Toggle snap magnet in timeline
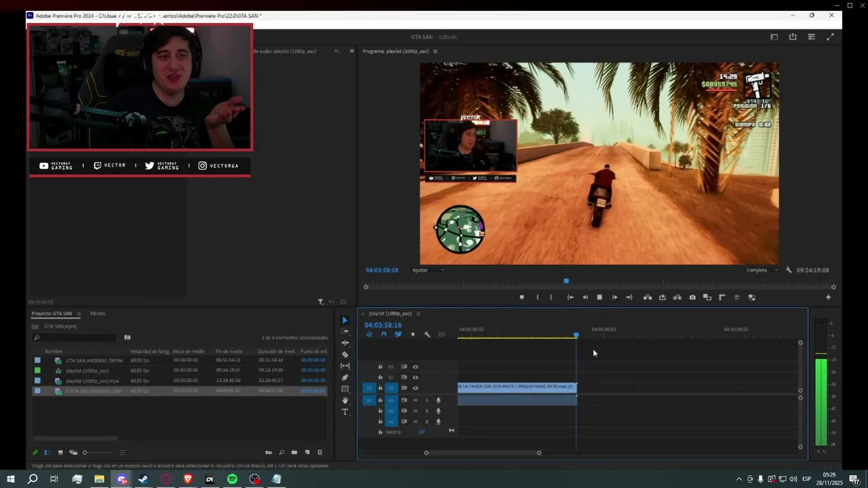The height and width of the screenshot is (488, 868). tap(384, 334)
